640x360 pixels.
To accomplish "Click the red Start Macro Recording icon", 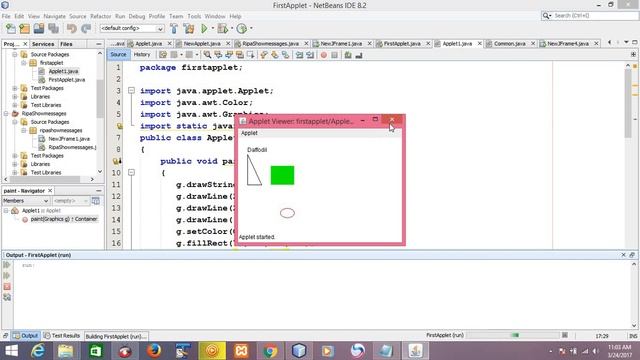I will pyautogui.click(x=324, y=55).
